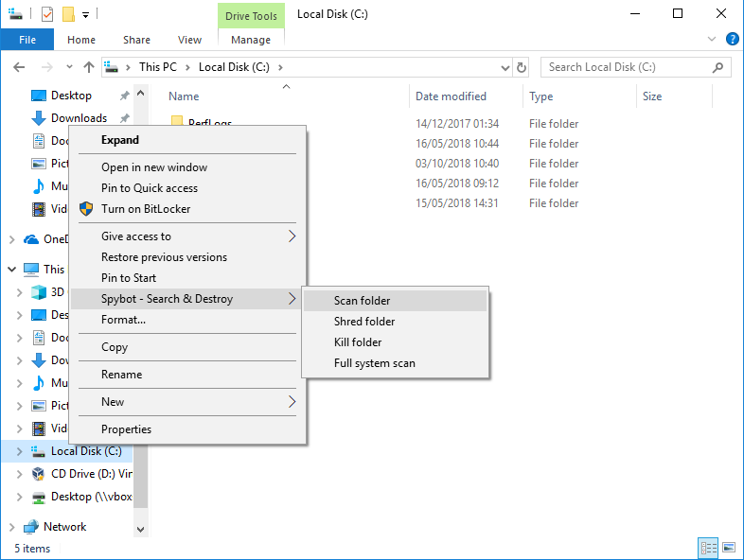Click the refresh icon beside address bar
This screenshot has height=560, width=744.
pyautogui.click(x=521, y=67)
